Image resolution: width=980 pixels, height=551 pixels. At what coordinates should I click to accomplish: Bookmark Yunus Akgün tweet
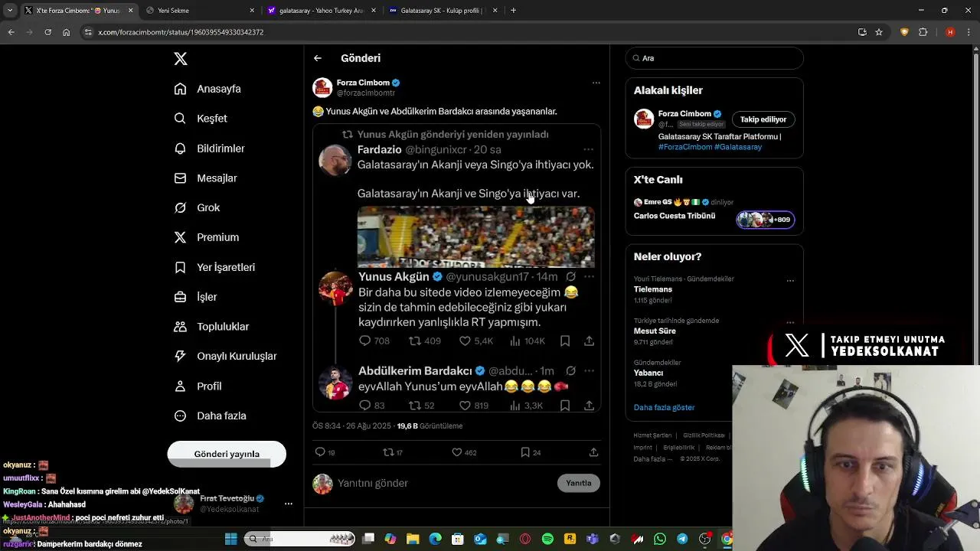coord(565,341)
